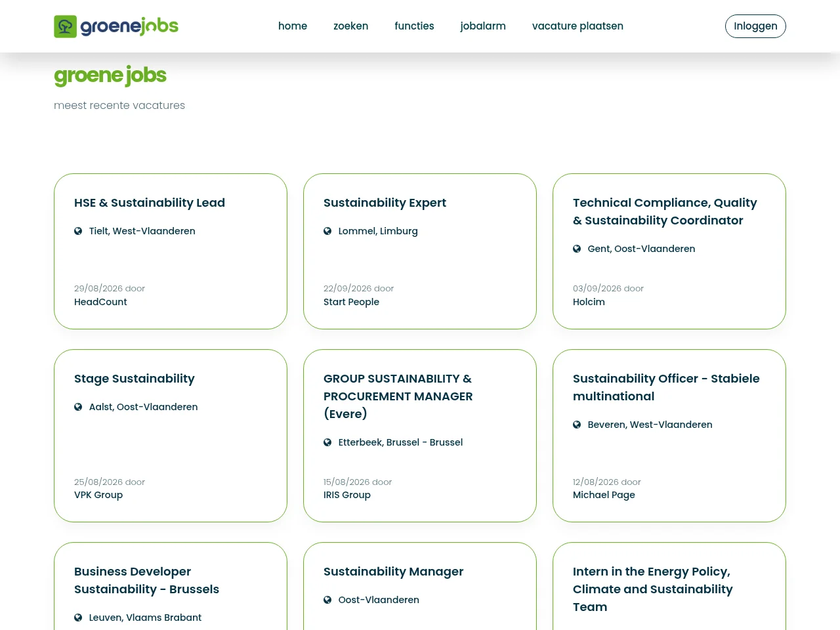
Task: Click the date 15/08/2026 door
Action: point(358,482)
